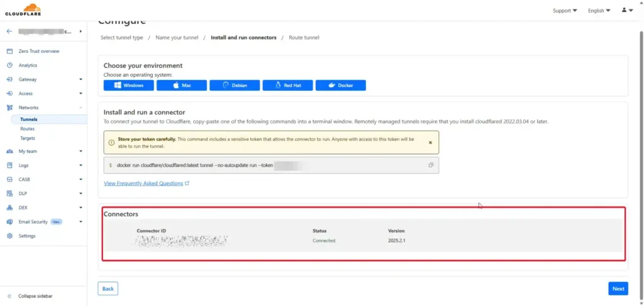Expand the Gateway menu
The image size is (644, 306).
tap(81, 79)
